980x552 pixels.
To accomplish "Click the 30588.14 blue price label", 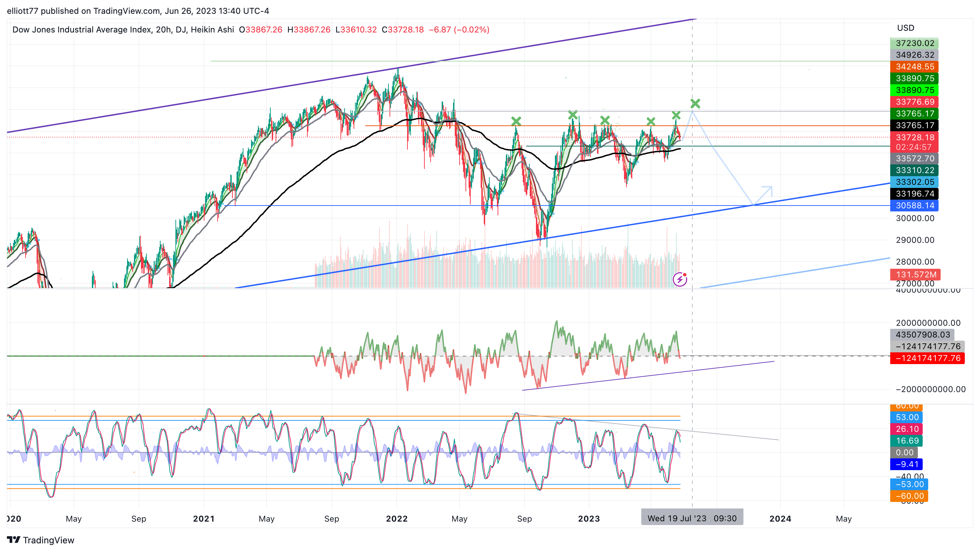I will click(x=914, y=206).
